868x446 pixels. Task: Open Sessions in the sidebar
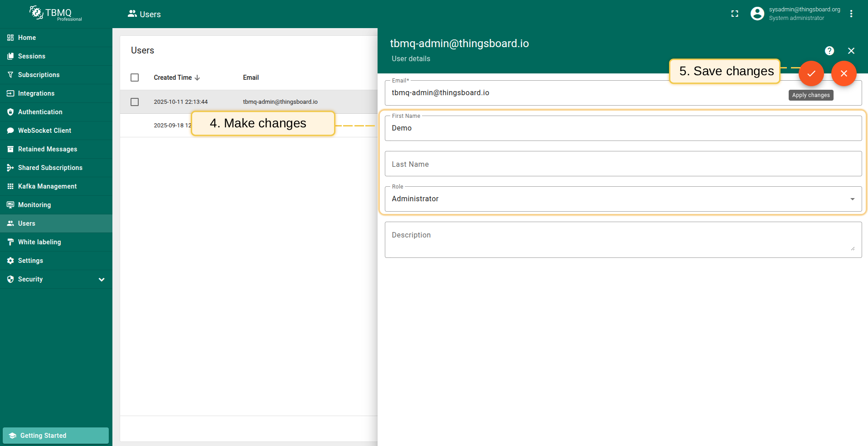pyautogui.click(x=32, y=56)
